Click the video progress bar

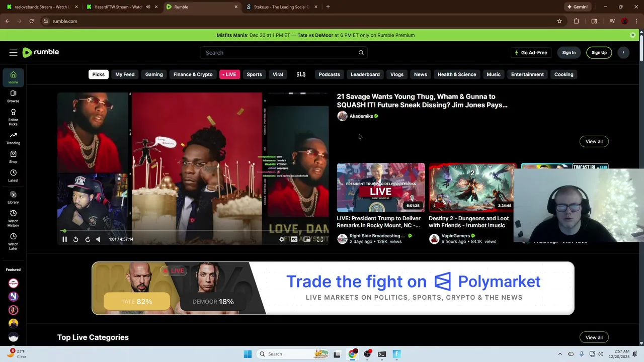click(193, 231)
